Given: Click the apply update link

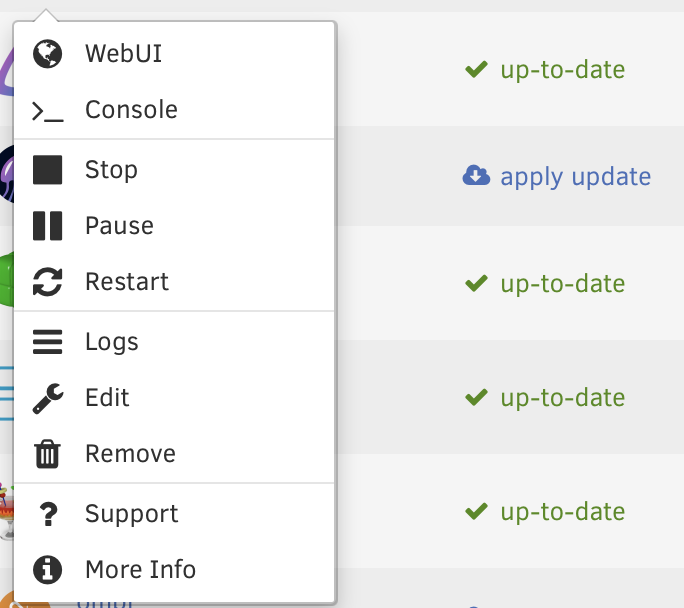Looking at the screenshot, I should (575, 178).
